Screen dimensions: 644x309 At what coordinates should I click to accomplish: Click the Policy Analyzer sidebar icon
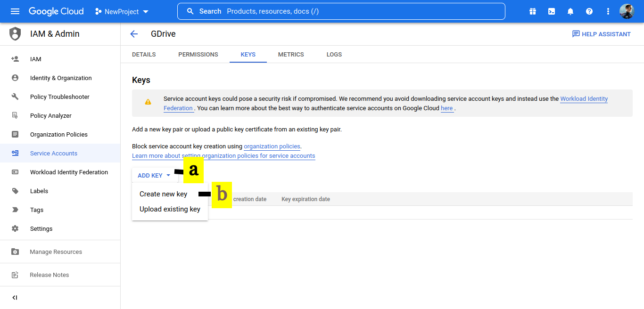(15, 115)
